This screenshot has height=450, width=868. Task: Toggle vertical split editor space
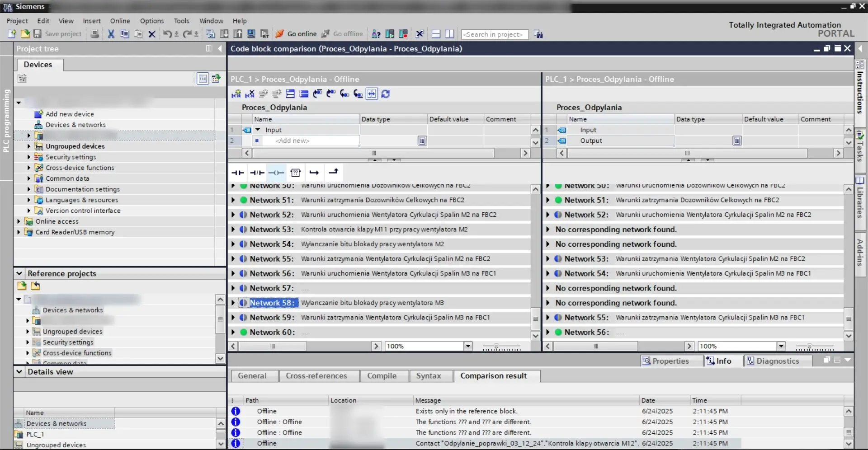tap(449, 34)
